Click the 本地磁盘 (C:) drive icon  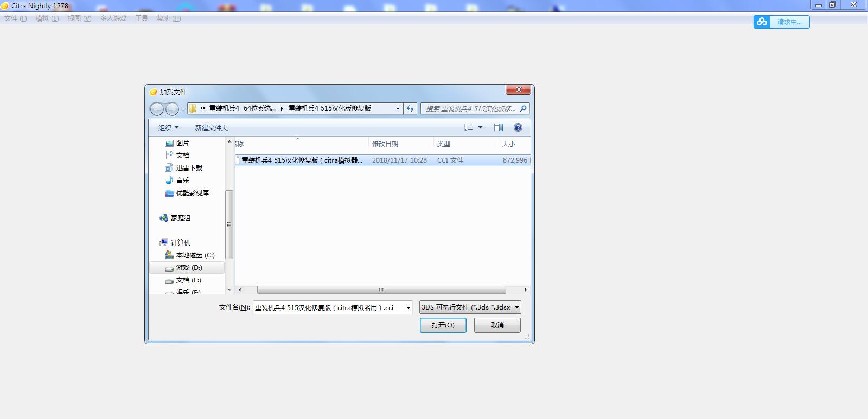pyautogui.click(x=169, y=255)
